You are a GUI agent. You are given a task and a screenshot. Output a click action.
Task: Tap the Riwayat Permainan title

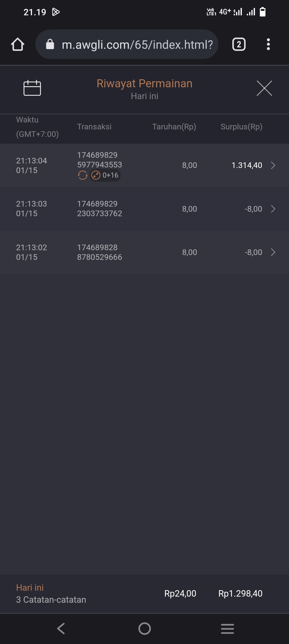tap(144, 84)
